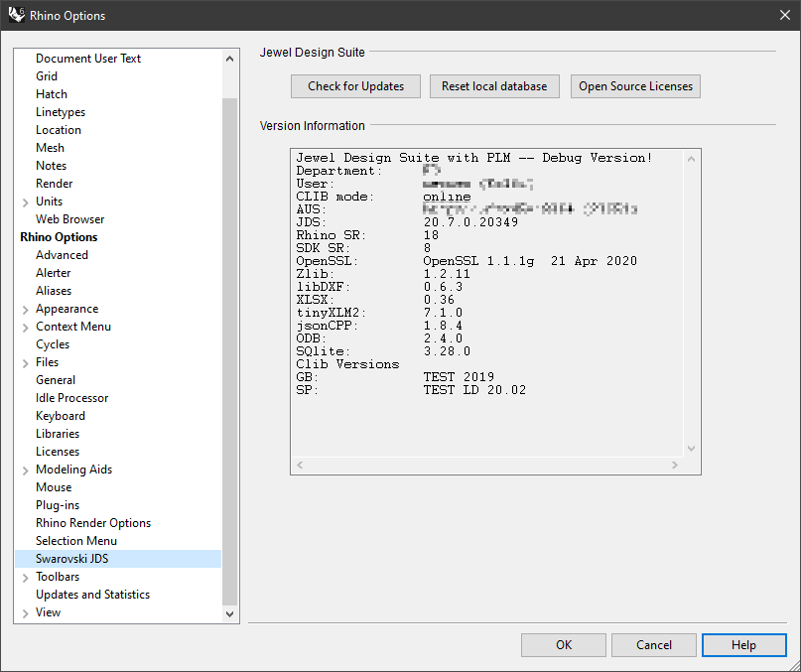Select Mesh in the options tree
801x672 pixels.
click(50, 148)
